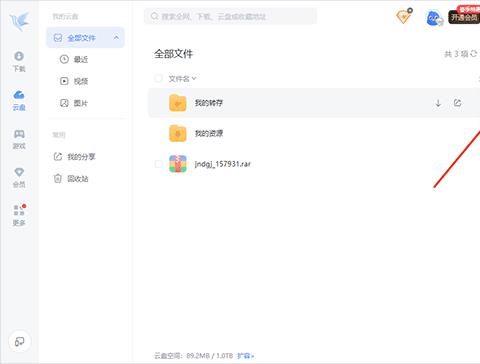Open the 下载 section in the sidebar

(19, 62)
